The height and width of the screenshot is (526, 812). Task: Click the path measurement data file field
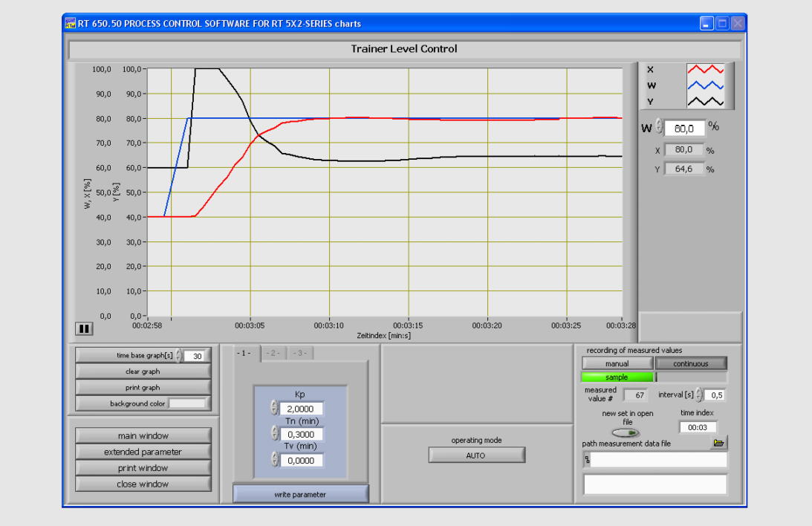click(655, 461)
